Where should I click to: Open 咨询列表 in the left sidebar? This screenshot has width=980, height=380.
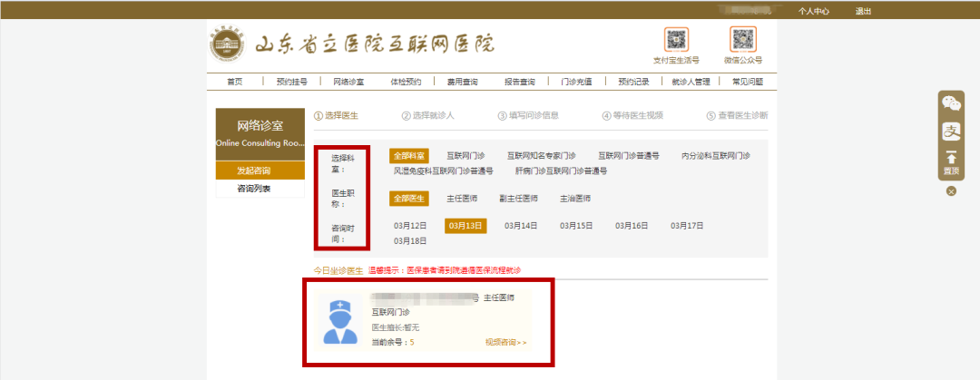tap(254, 189)
